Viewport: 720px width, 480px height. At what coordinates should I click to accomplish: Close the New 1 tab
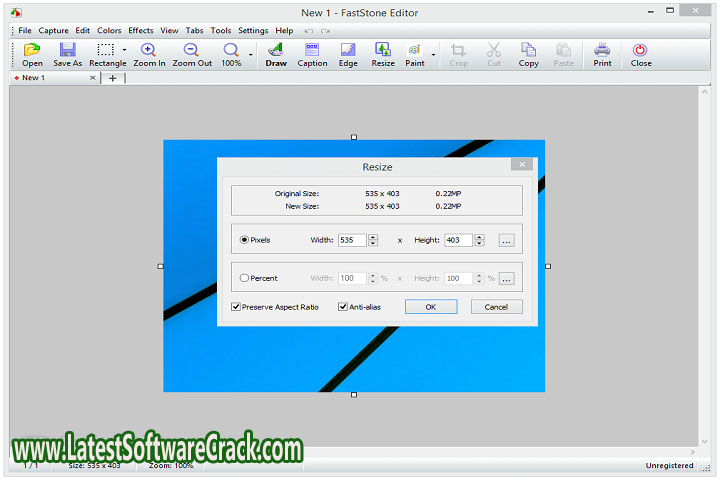92,78
